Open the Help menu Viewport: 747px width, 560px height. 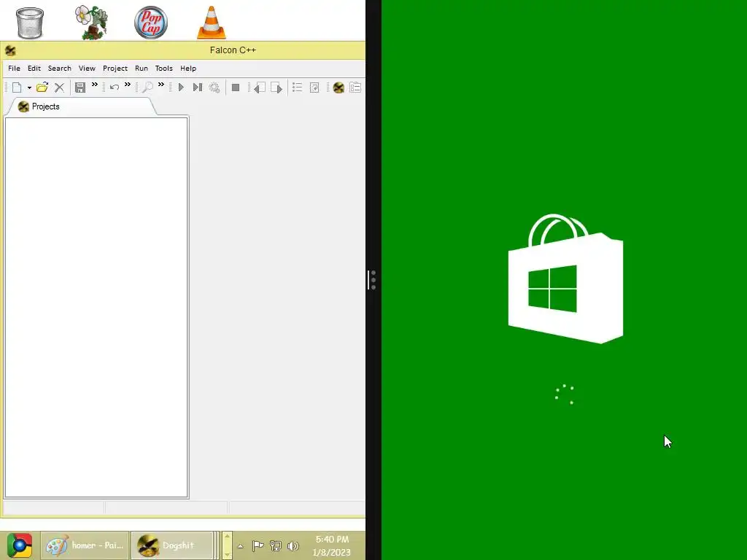click(x=188, y=68)
